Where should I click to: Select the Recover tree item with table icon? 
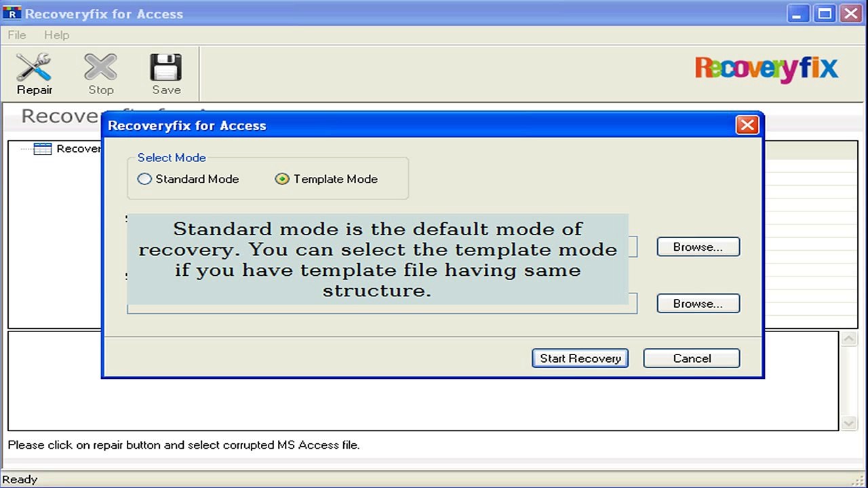[67, 149]
